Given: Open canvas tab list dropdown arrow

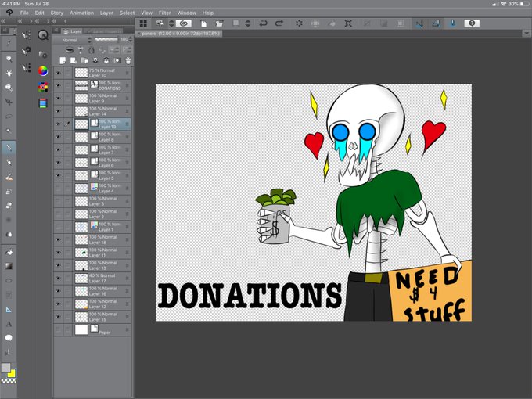Looking at the screenshot, I should point(527,33).
